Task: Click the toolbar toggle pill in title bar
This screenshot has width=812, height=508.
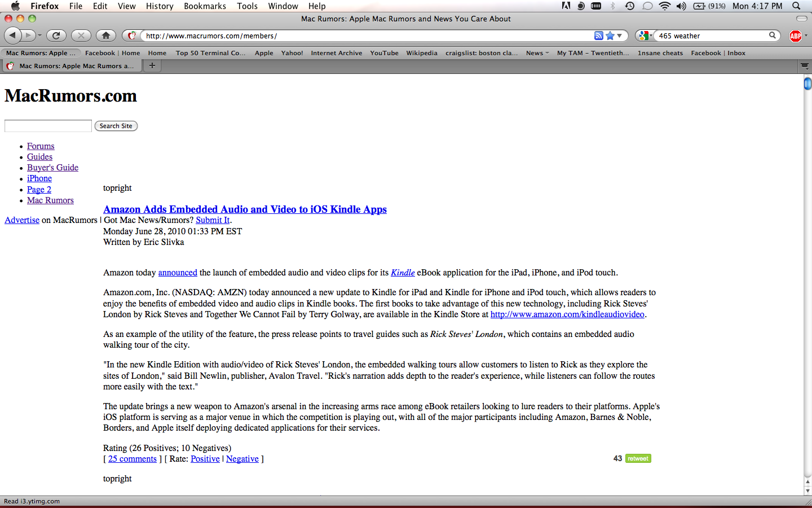Action: (801, 19)
